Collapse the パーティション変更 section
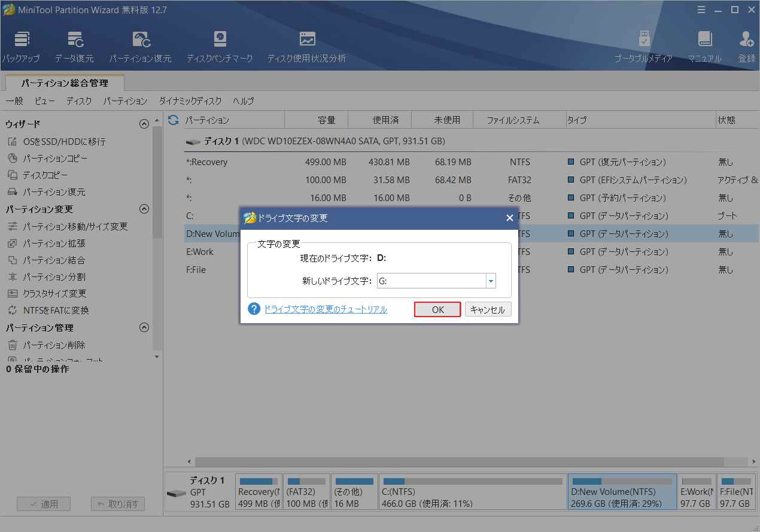The width and height of the screenshot is (760, 532). coord(144,209)
